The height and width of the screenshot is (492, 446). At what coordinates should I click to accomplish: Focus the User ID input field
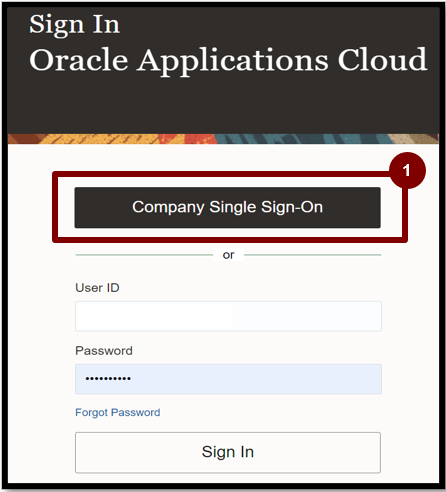coord(228,316)
